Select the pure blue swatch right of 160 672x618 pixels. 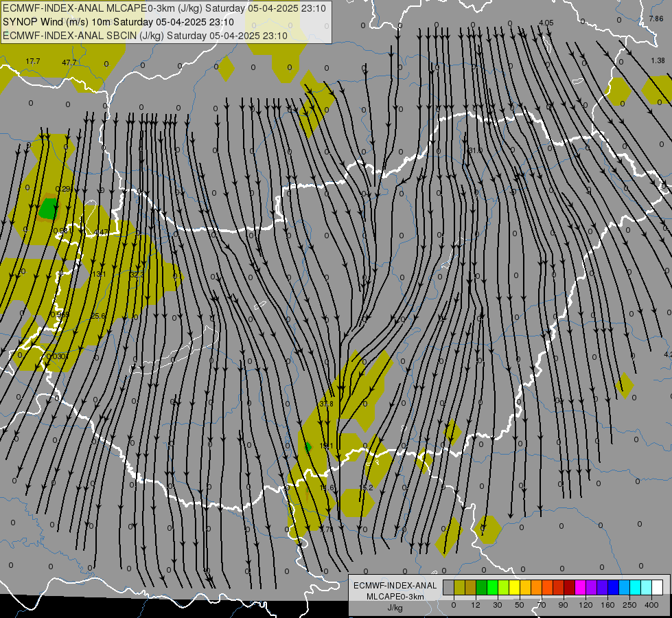(614, 588)
